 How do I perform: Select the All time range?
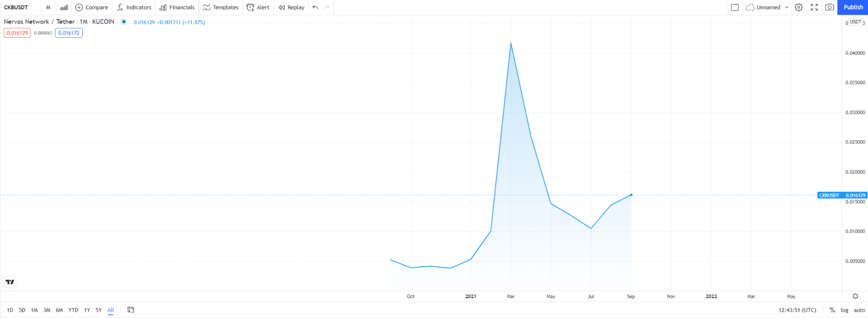click(x=111, y=310)
